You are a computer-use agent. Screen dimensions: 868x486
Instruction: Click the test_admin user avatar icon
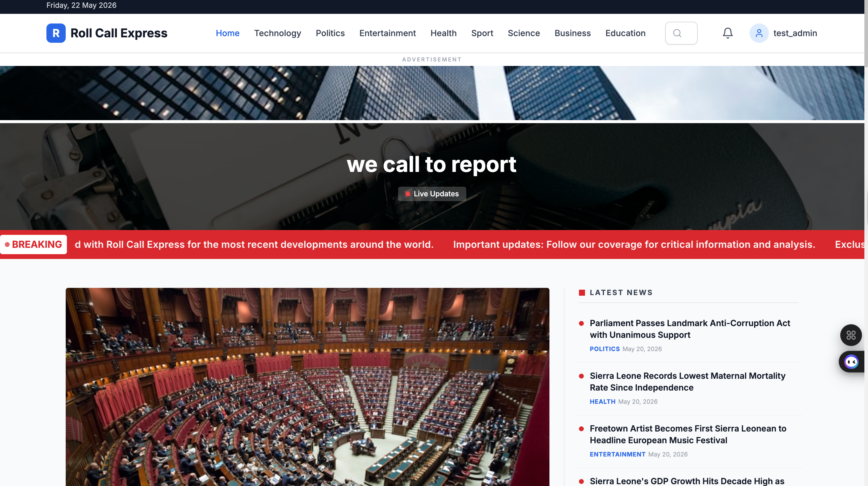tap(759, 33)
